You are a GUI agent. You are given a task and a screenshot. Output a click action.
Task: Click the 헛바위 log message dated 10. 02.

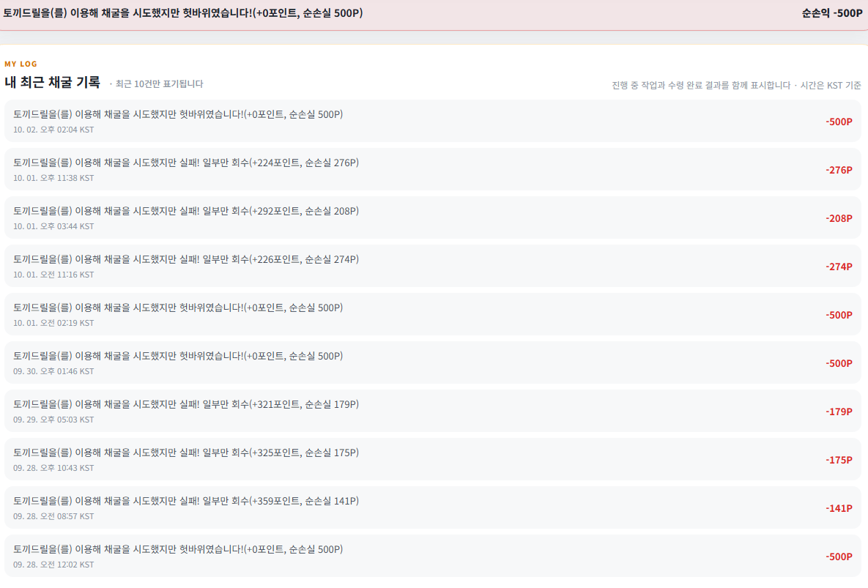click(178, 114)
